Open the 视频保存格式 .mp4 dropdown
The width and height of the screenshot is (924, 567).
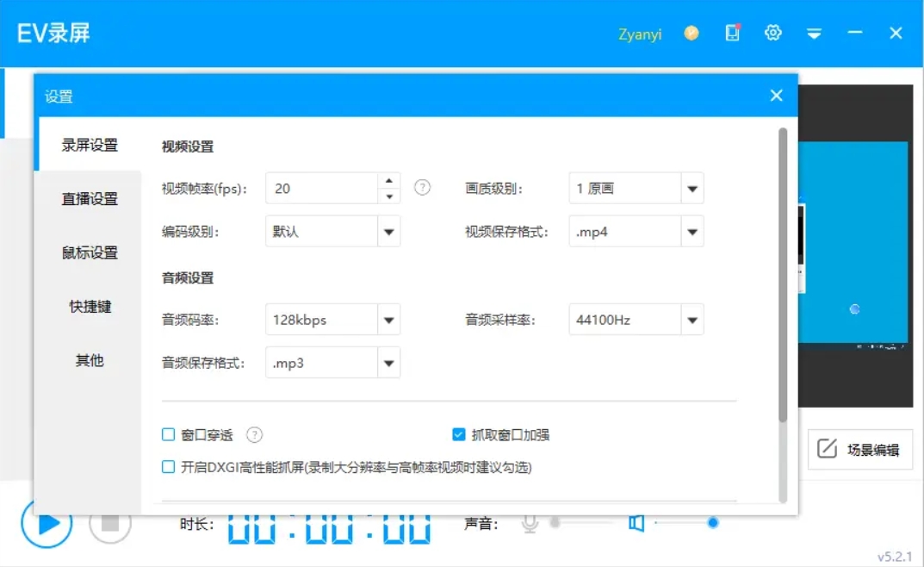click(636, 232)
